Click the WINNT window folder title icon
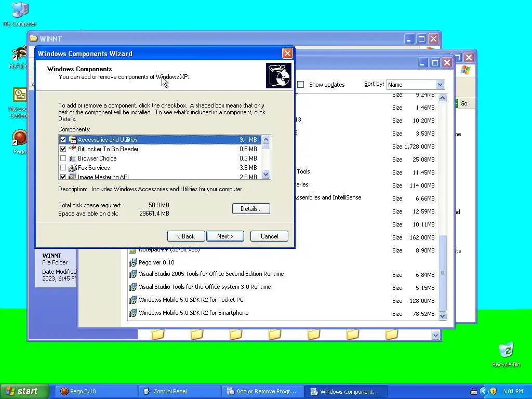Screen dimensions: 532x399 [x=33, y=38]
